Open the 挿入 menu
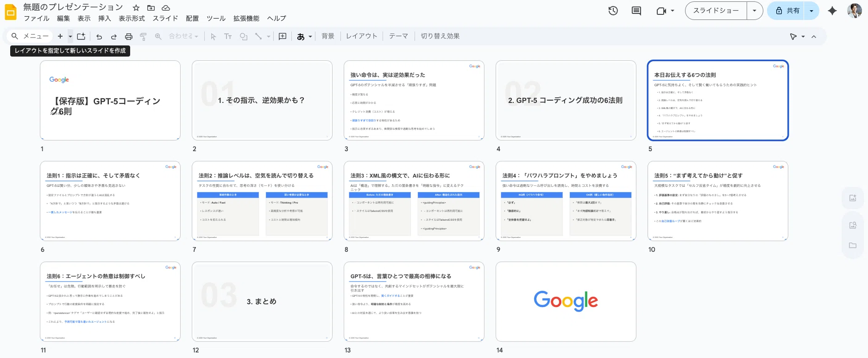This screenshot has height=358, width=868. point(105,19)
